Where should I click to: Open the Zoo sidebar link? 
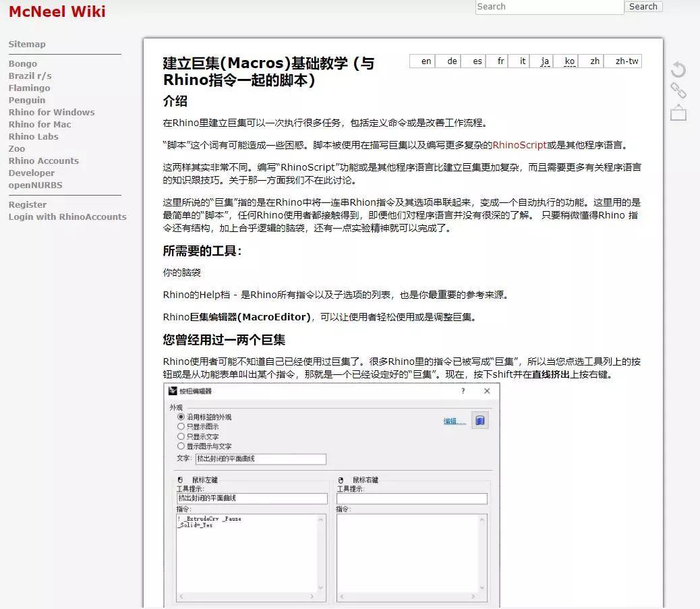point(16,148)
